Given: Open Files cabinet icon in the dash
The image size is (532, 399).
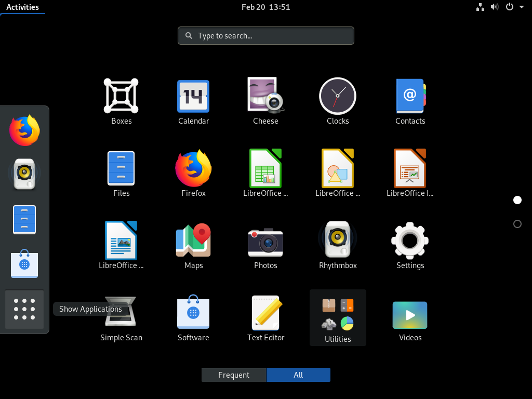Looking at the screenshot, I should point(24,220).
